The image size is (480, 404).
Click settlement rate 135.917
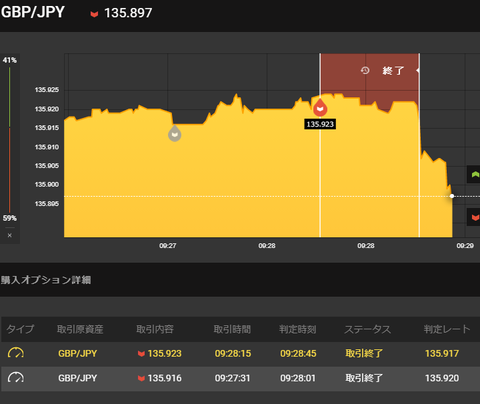(x=442, y=353)
